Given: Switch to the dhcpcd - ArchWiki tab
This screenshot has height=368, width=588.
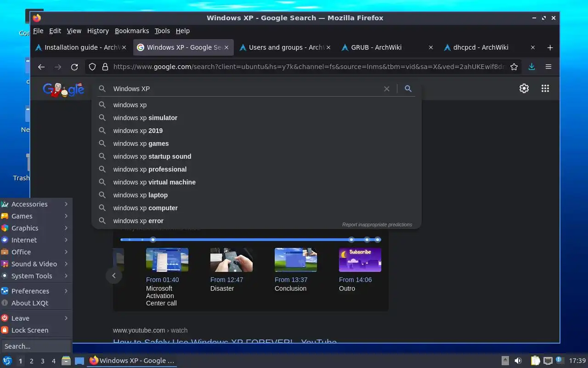Looking at the screenshot, I should 489,47.
